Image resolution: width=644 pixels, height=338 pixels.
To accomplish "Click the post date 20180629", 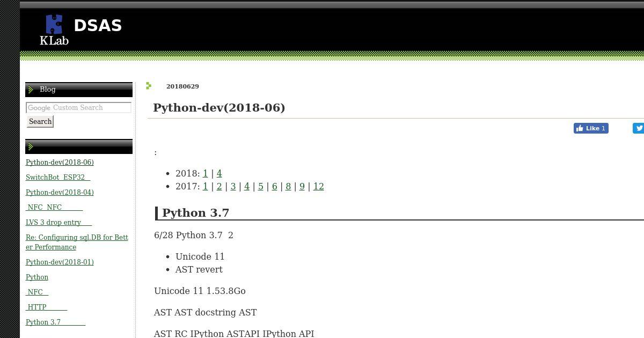I will pyautogui.click(x=182, y=86).
